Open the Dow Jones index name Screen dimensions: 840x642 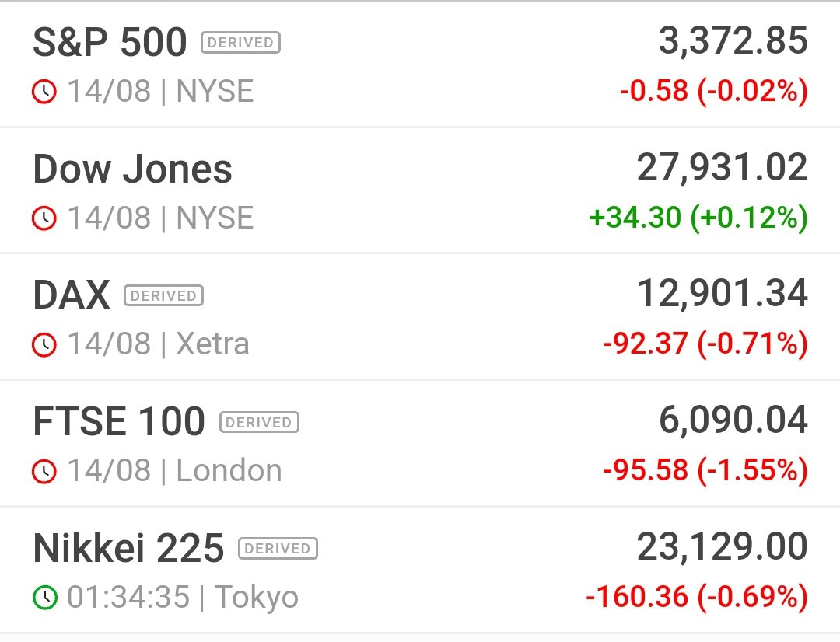click(x=132, y=169)
